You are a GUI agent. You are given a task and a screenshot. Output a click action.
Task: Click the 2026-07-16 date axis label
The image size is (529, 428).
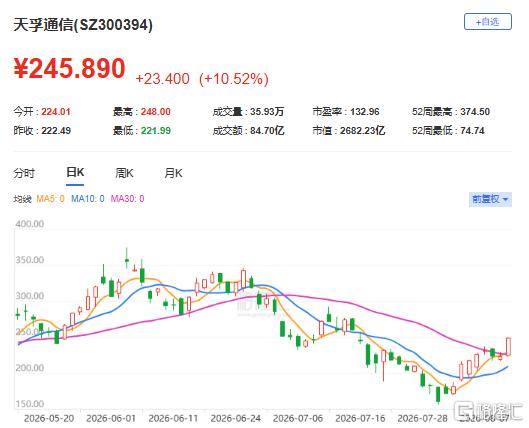[360, 419]
